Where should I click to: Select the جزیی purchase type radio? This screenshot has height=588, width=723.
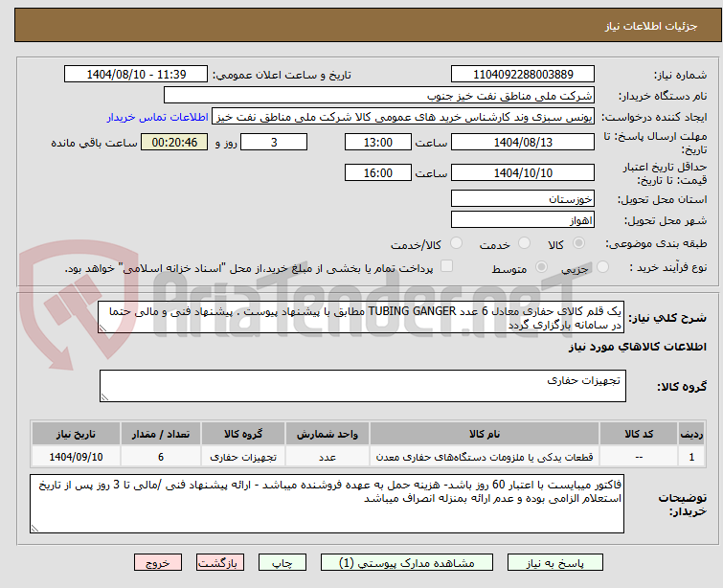[x=602, y=267]
